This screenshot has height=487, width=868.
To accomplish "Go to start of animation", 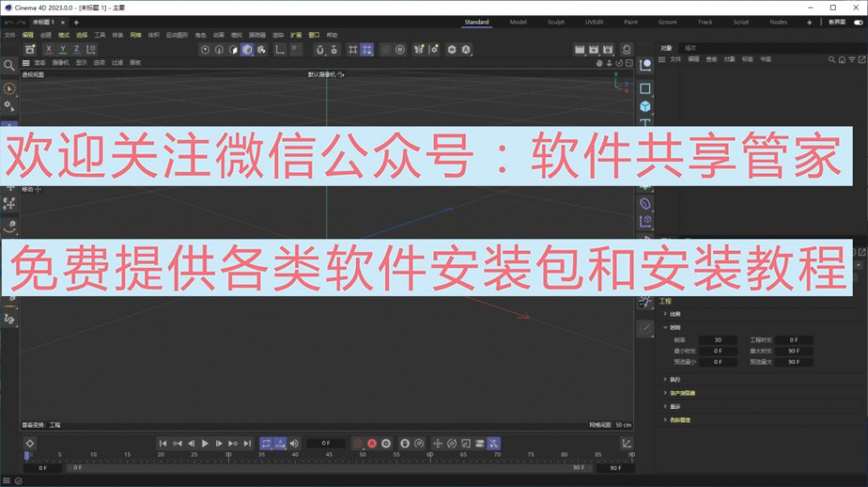I will [163, 443].
